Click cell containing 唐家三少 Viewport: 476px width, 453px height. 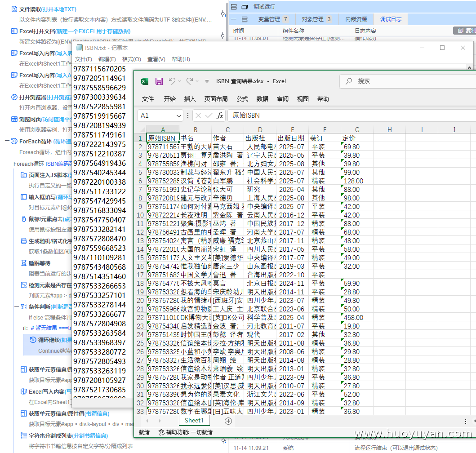[x=228, y=266]
